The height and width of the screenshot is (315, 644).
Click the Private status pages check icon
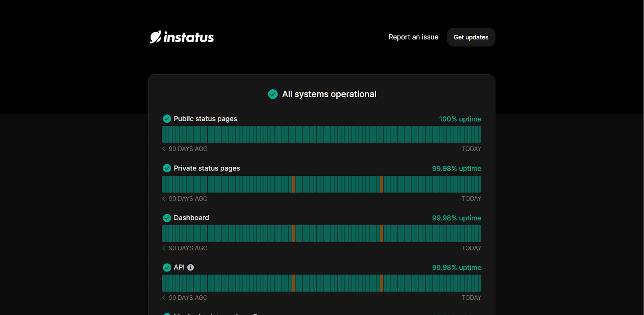(167, 168)
